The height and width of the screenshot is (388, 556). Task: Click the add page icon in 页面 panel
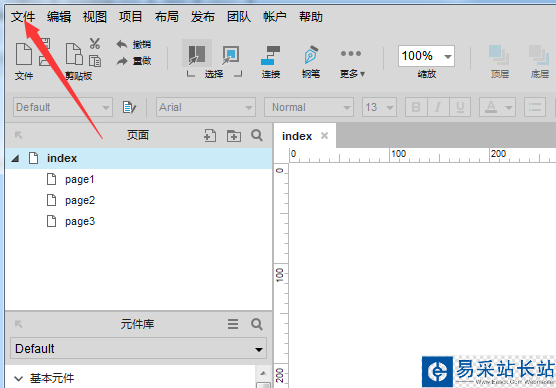point(210,135)
